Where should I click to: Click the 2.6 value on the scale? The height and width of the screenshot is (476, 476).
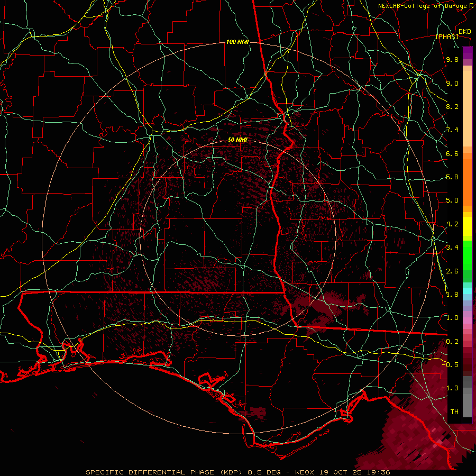452,271
